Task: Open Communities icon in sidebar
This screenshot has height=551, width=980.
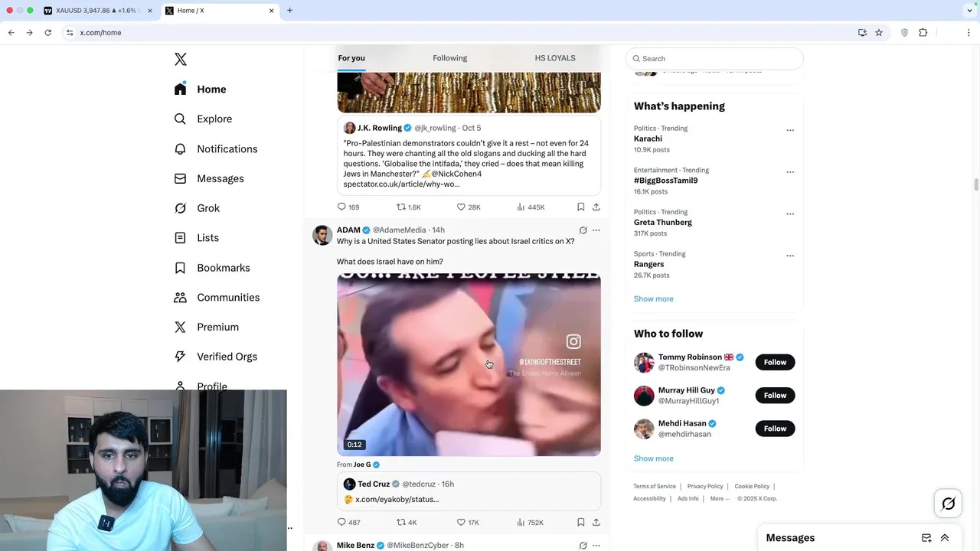Action: 180,297
